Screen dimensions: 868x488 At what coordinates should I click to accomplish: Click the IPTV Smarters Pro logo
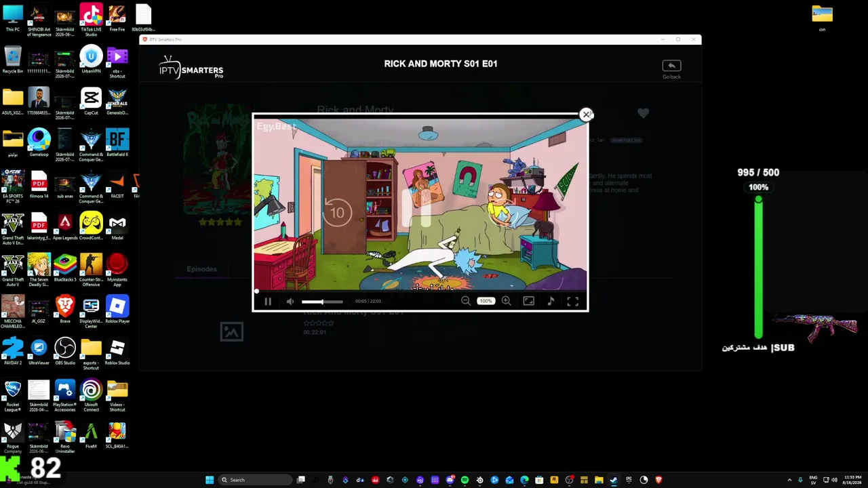point(191,68)
